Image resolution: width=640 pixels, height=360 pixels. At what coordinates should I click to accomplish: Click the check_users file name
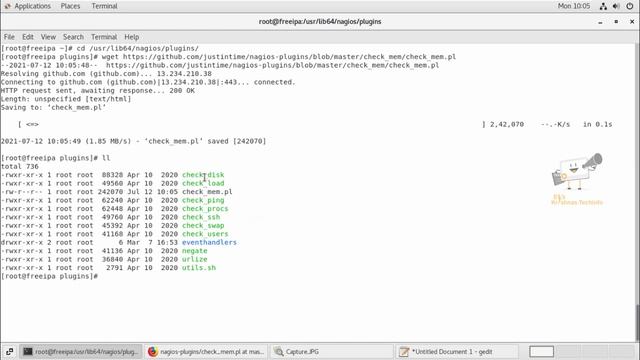pyautogui.click(x=205, y=234)
